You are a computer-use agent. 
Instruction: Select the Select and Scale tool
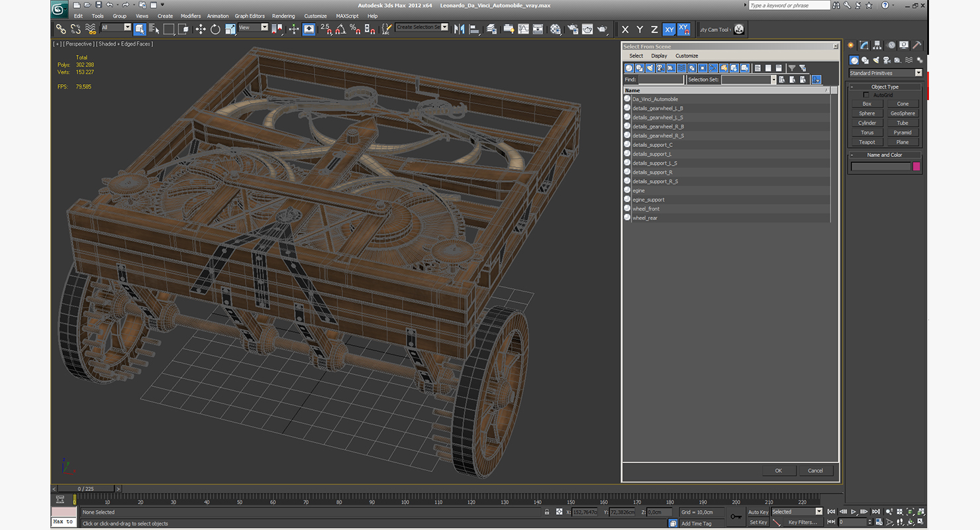click(x=230, y=29)
